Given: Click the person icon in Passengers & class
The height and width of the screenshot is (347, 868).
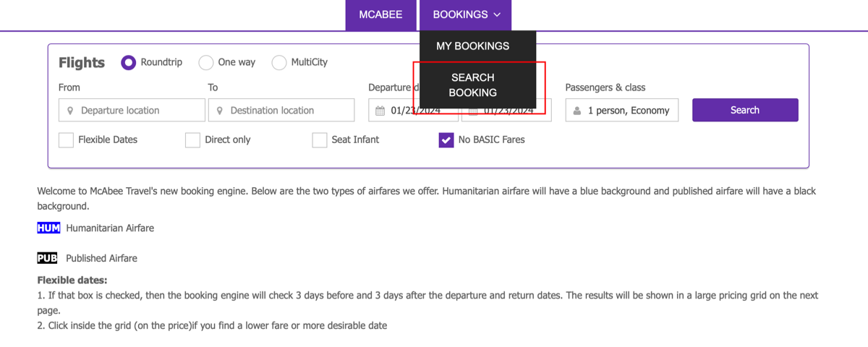Looking at the screenshot, I should (x=577, y=111).
